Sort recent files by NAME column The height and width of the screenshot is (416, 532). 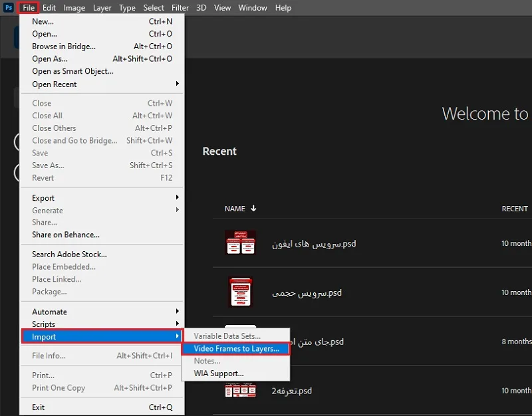(x=235, y=209)
